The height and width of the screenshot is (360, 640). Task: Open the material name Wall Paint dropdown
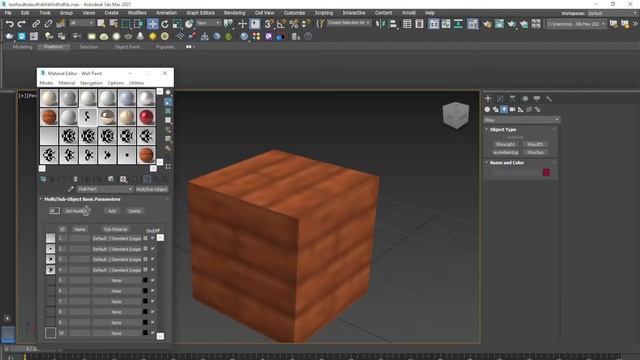(x=105, y=189)
